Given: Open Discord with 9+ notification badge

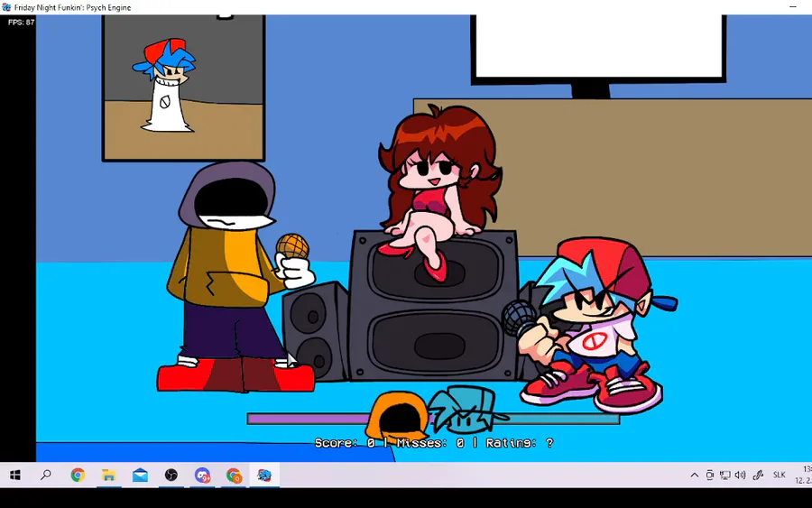Looking at the screenshot, I should (x=202, y=475).
